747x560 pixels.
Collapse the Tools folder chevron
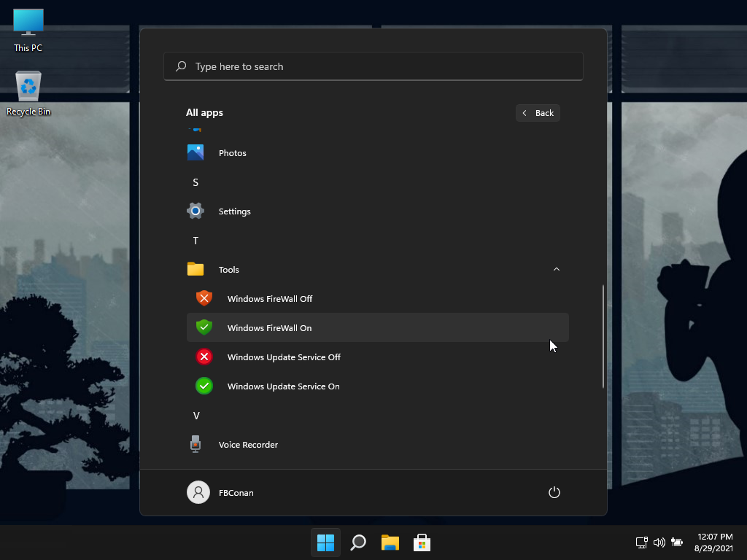click(x=557, y=269)
